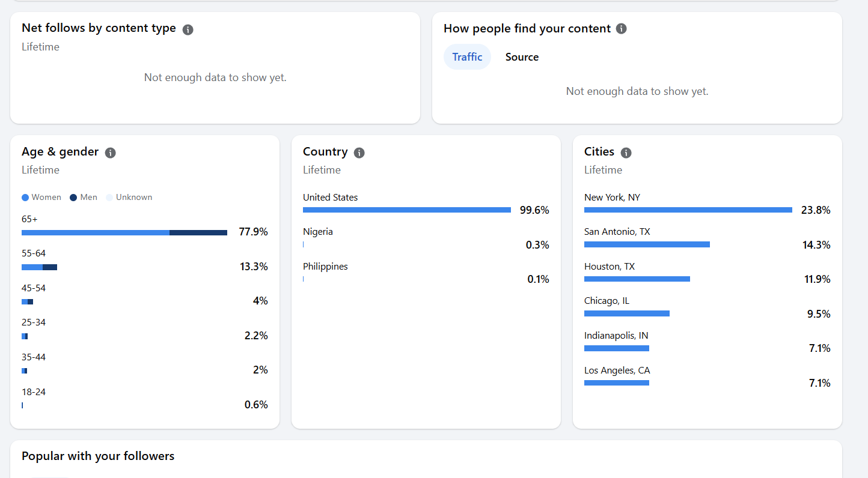Click the Country card info icon
This screenshot has width=868, height=478.
point(359,153)
